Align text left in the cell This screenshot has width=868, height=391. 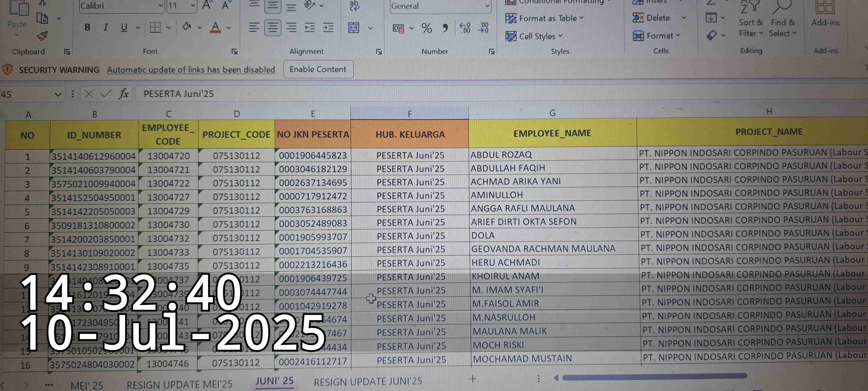tap(254, 28)
